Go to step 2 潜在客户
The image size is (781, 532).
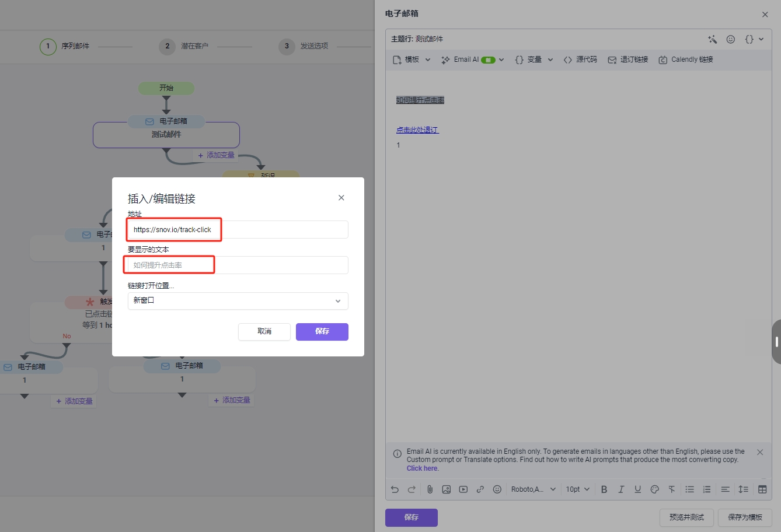(184, 46)
